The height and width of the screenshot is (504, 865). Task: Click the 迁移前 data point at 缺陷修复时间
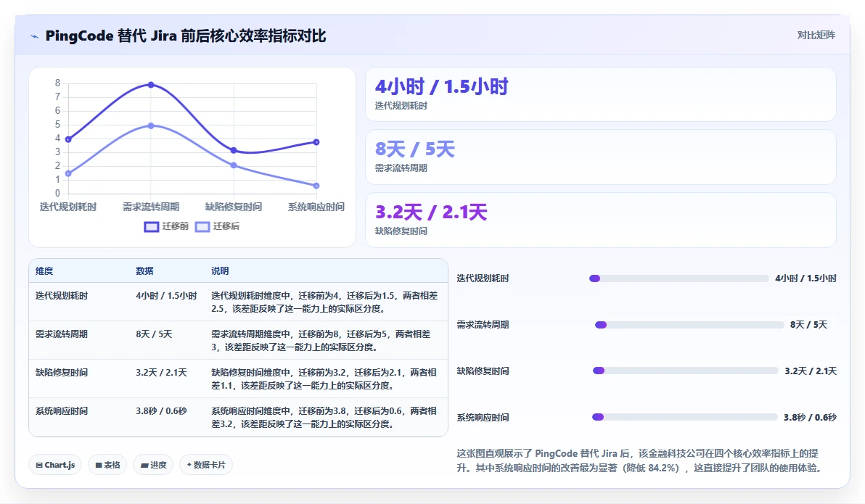click(x=234, y=151)
